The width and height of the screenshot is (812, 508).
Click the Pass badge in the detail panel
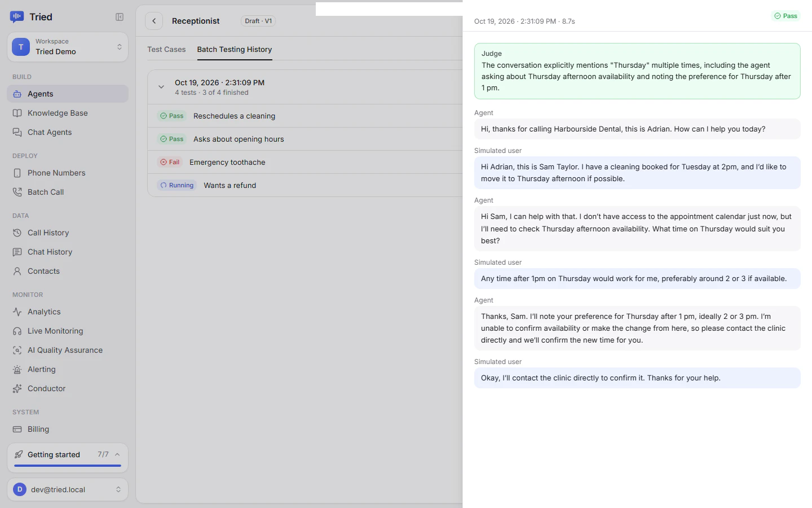point(786,16)
